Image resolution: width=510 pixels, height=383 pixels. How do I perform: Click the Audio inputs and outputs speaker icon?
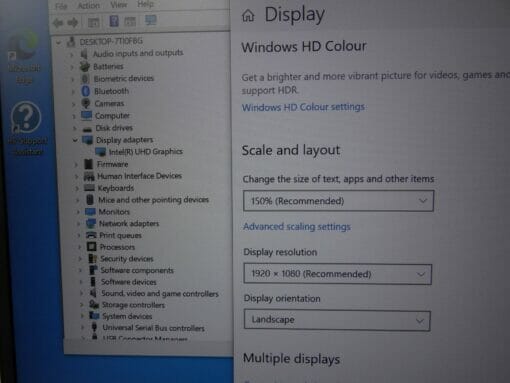click(x=84, y=54)
